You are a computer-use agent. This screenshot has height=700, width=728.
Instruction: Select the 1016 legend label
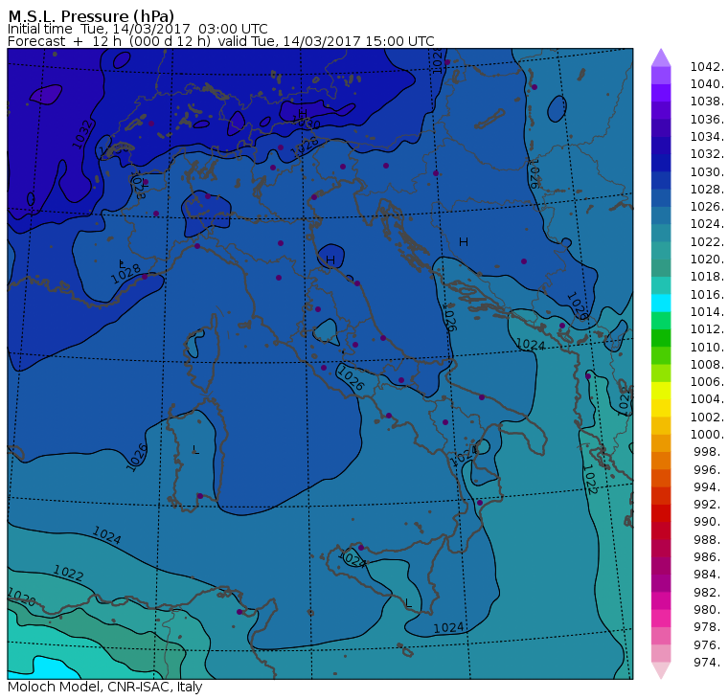707,294
